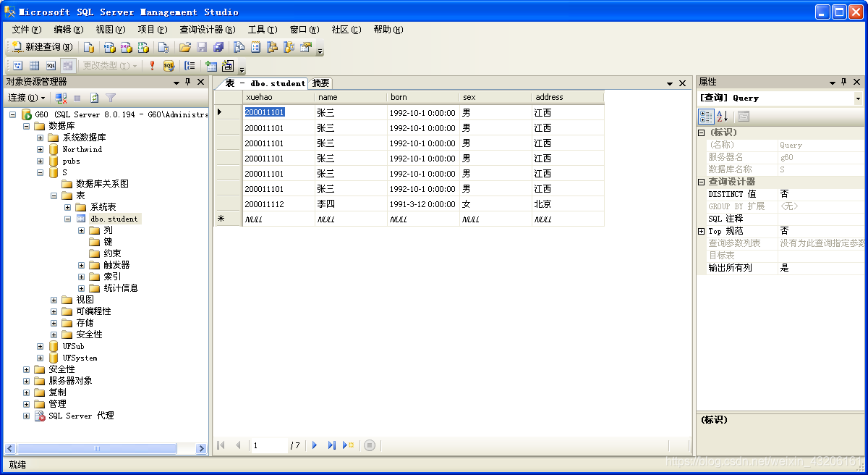Show the Registered Servers window
This screenshot has width=868, height=475.
(x=239, y=47)
